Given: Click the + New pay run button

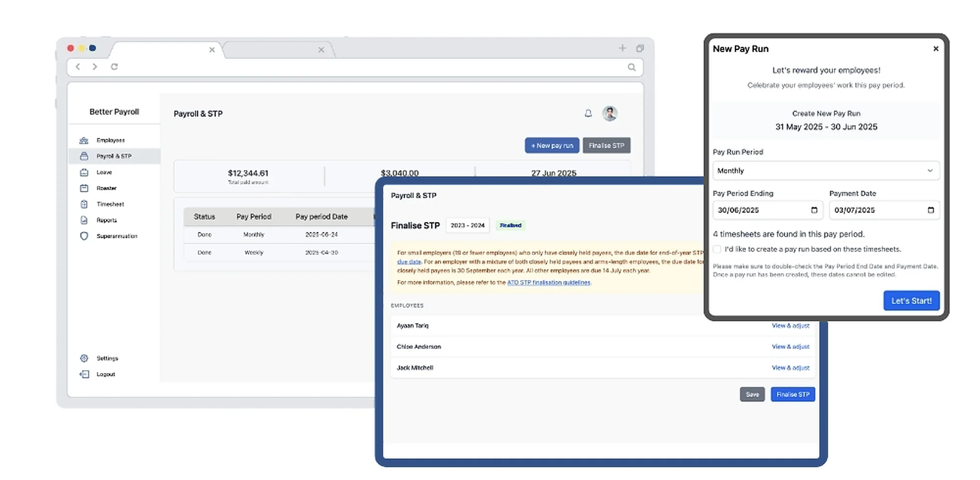Looking at the screenshot, I should coord(552,145).
